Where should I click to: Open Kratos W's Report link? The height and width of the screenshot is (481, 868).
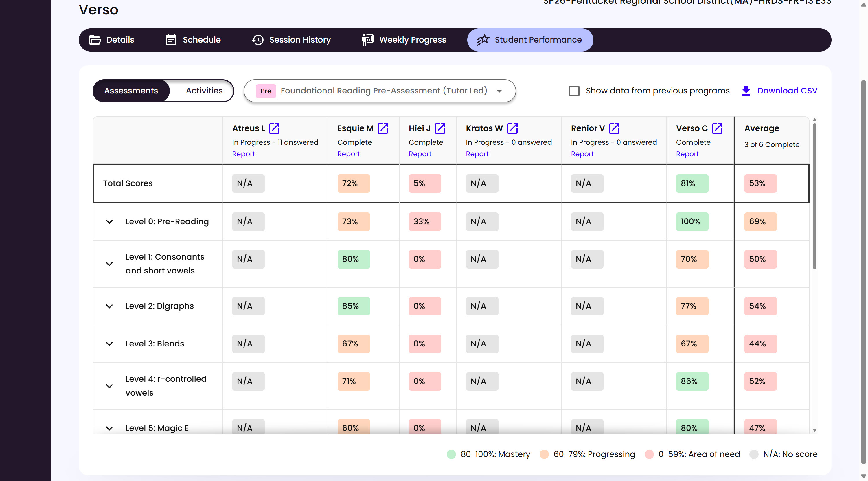tap(477, 154)
